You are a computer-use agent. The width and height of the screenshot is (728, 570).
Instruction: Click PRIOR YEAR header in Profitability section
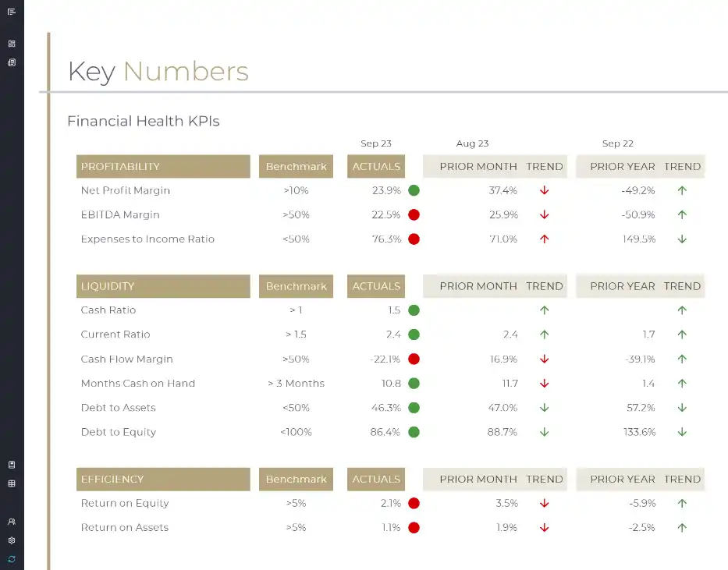point(623,167)
